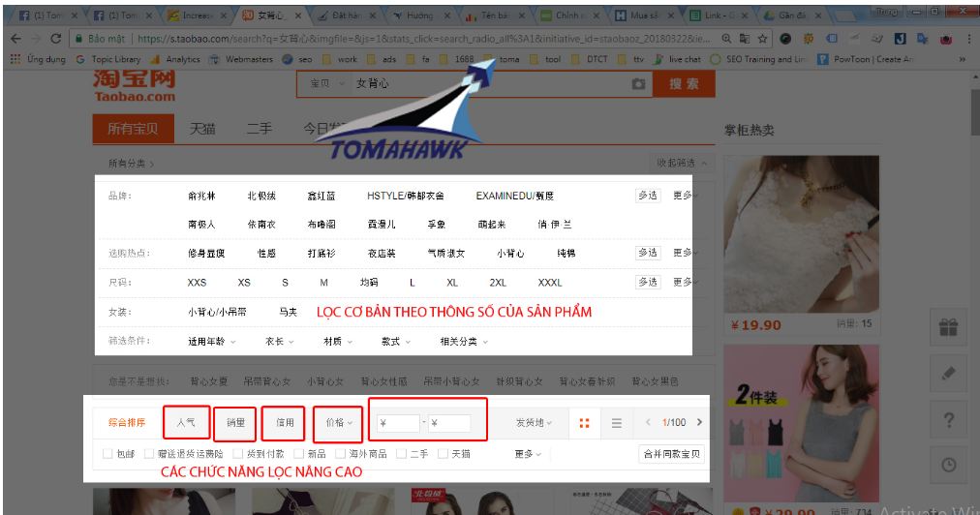Switch to the 二手 tab
The width and height of the screenshot is (980, 515).
click(x=260, y=129)
